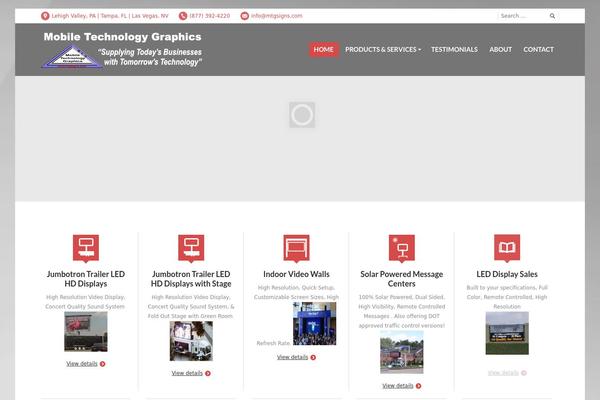Click the Indoor Video Walls heading
Screen dimensions: 600x400
click(x=296, y=274)
